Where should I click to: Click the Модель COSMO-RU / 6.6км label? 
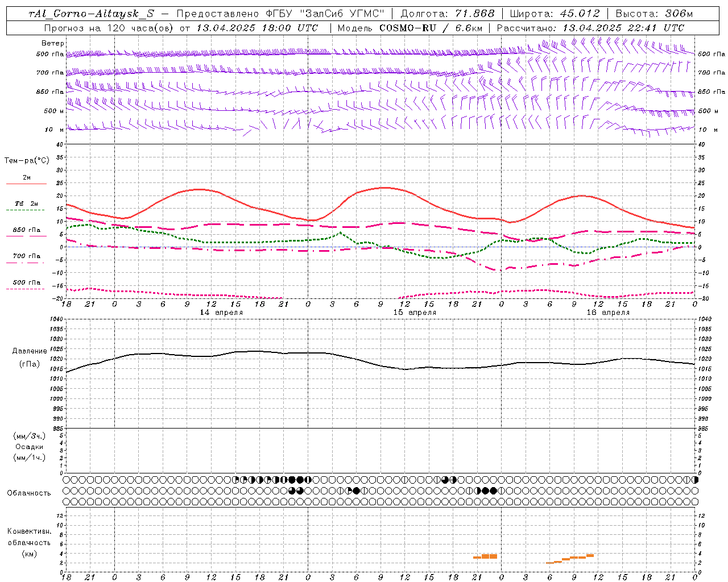point(410,28)
